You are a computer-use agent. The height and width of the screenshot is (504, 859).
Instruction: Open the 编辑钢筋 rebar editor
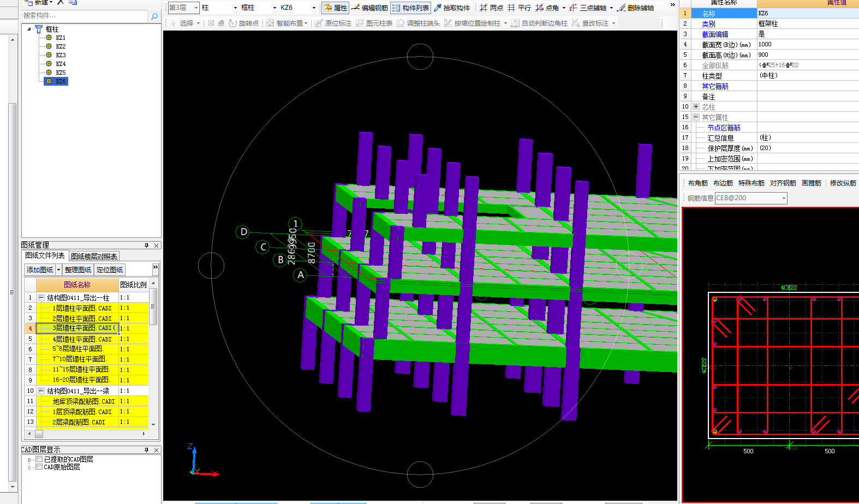click(x=369, y=8)
